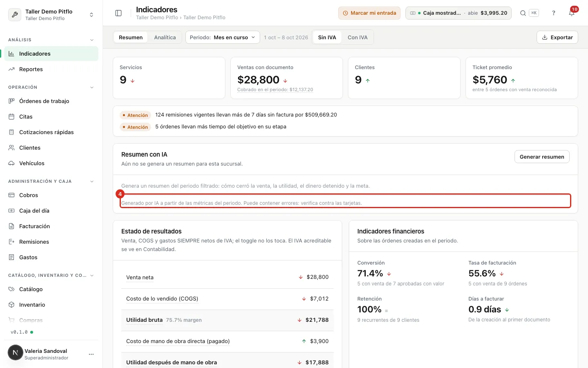Open user menu dots beside Valeria Sandoval
The height and width of the screenshot is (368, 588).
[91, 354]
